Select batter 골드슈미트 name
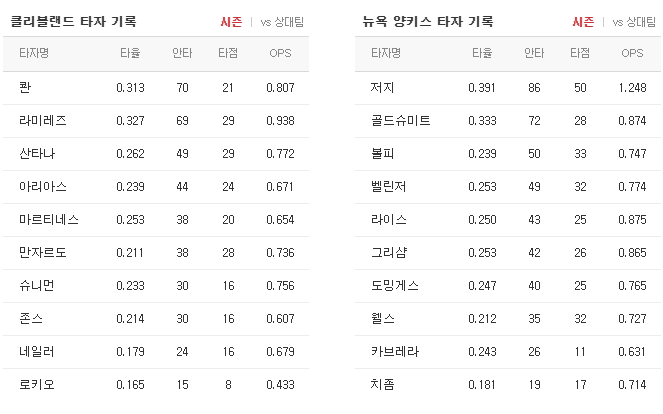 click(x=400, y=121)
